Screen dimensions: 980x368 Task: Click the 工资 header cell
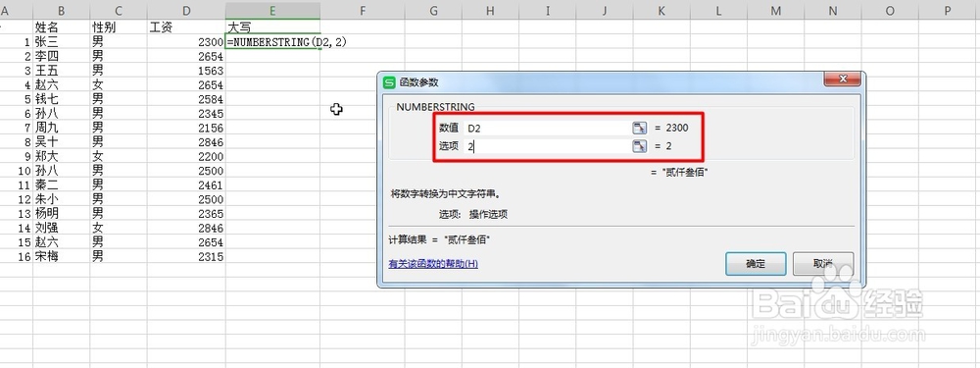[187, 26]
